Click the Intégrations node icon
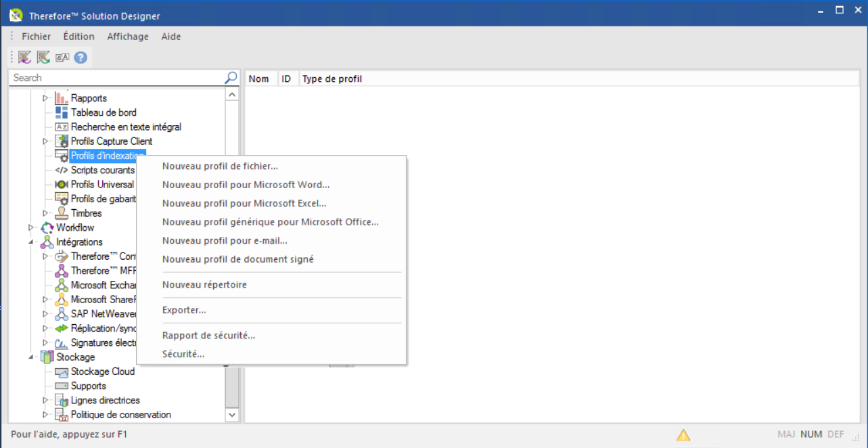 coord(47,242)
